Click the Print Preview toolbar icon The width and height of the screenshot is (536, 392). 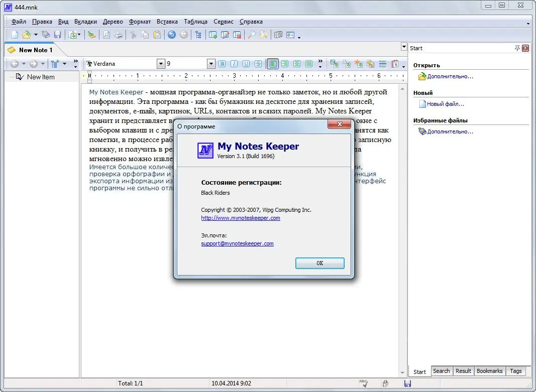(106, 35)
